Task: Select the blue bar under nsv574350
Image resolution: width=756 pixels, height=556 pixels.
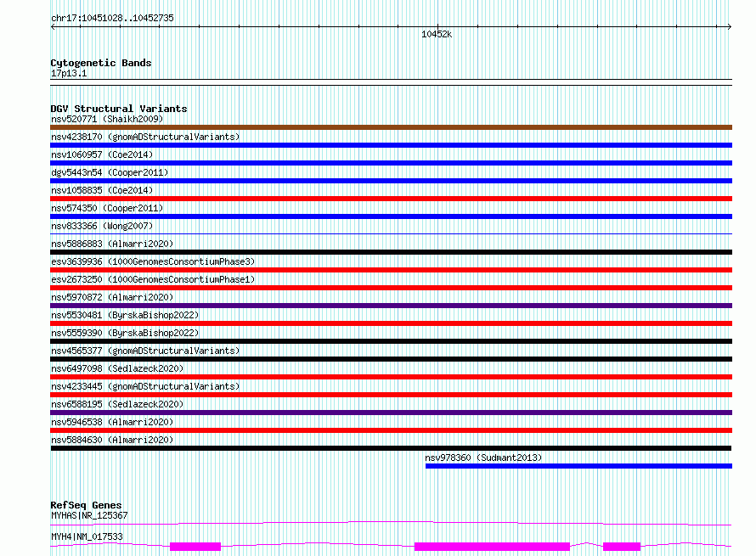Action: coord(391,216)
